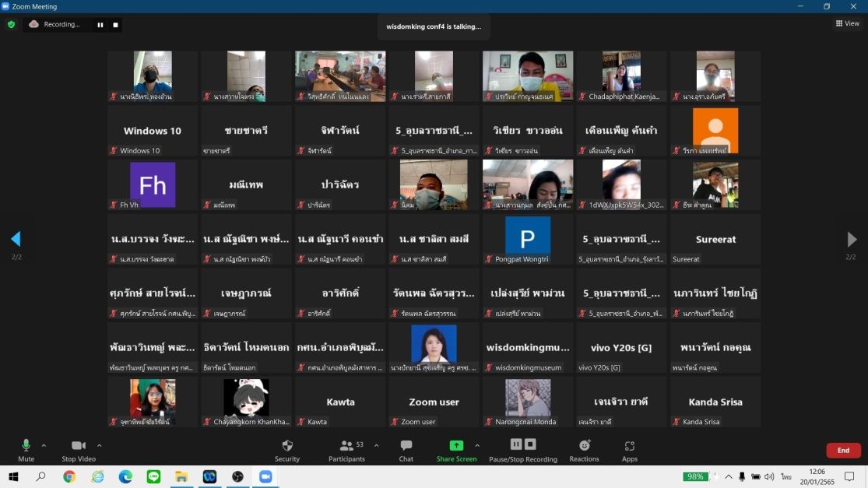This screenshot has width=868, height=488.
Task: Go to previous page of participants
Action: coord(16,239)
